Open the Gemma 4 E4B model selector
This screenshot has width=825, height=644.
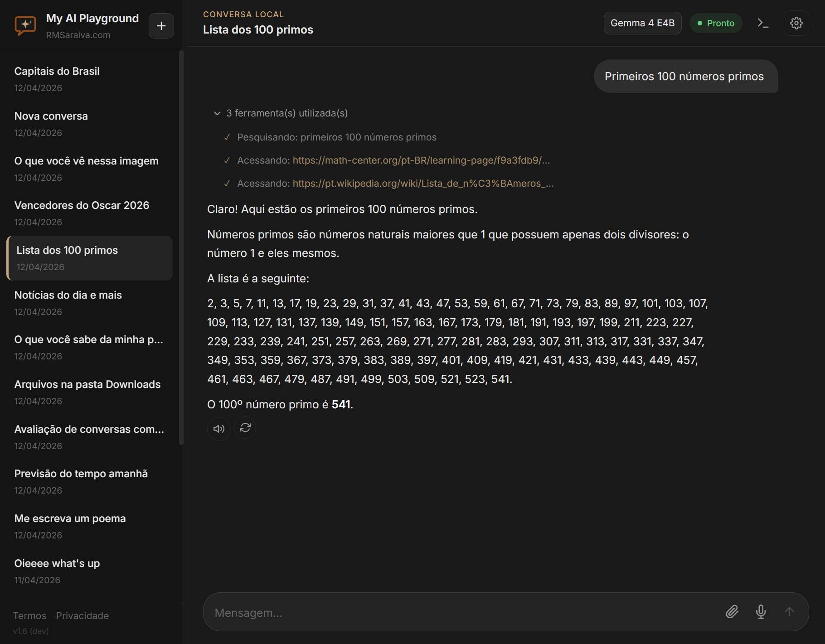tap(642, 23)
